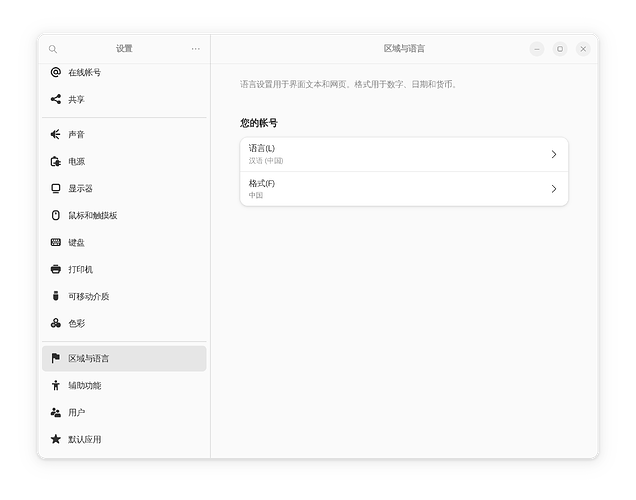Click the 设置 title in sidebar header
This screenshot has height=500, width=636.
tap(124, 49)
